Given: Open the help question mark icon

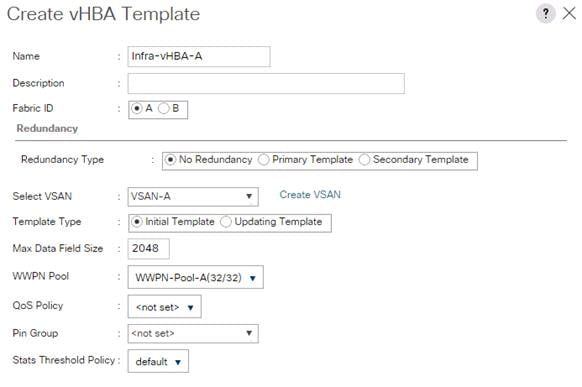Looking at the screenshot, I should click(x=545, y=14).
